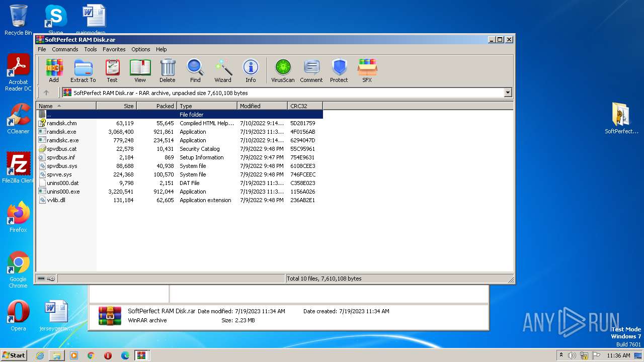Open the Tools menu
Viewport: 644px width, 362px height.
[91, 49]
